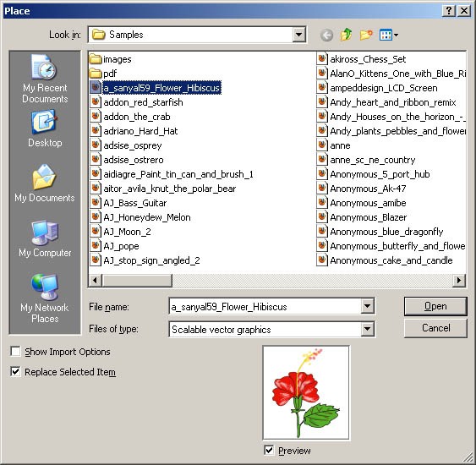Select AJ_Honeydew_Melon file name
The height and width of the screenshot is (465, 476).
click(147, 217)
